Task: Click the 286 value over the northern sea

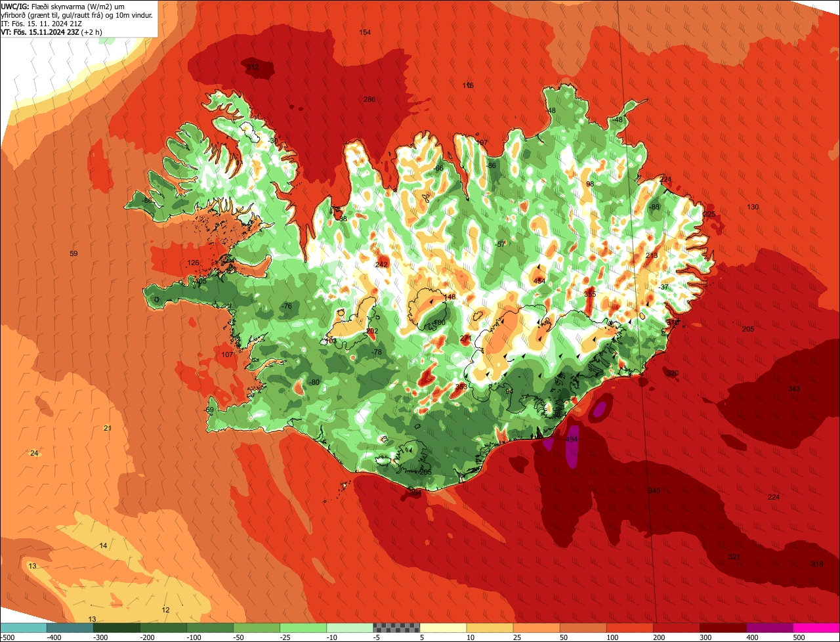Action: click(x=369, y=99)
